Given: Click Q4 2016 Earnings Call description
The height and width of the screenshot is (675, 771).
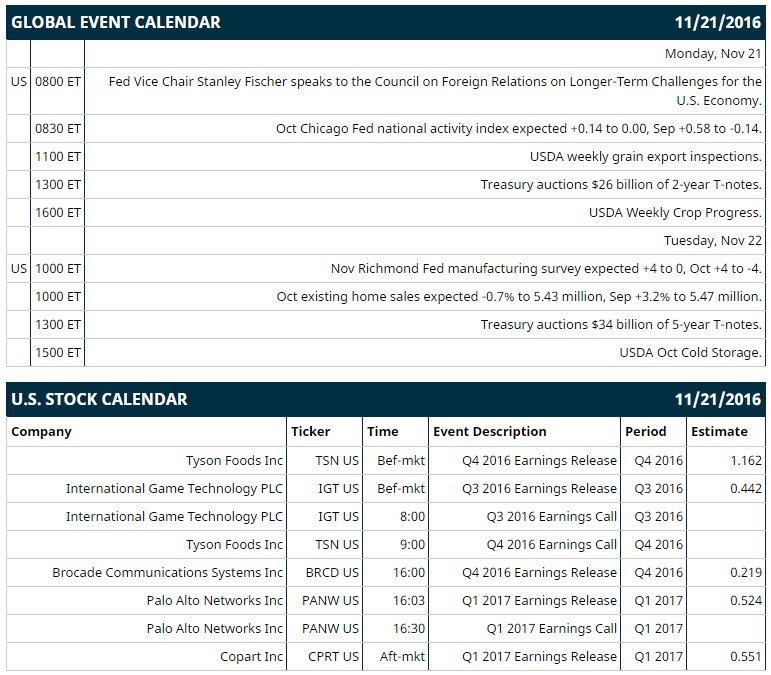Looking at the screenshot, I should pyautogui.click(x=551, y=545).
